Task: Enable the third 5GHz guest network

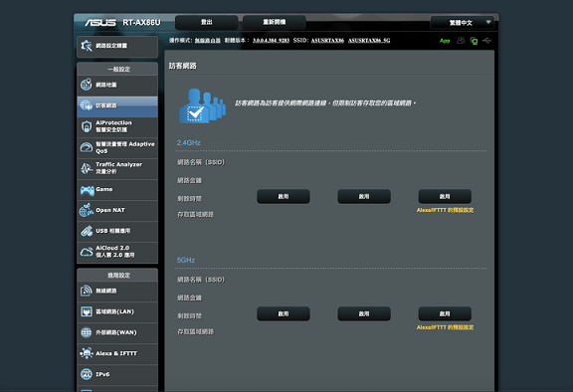Action: [445, 313]
